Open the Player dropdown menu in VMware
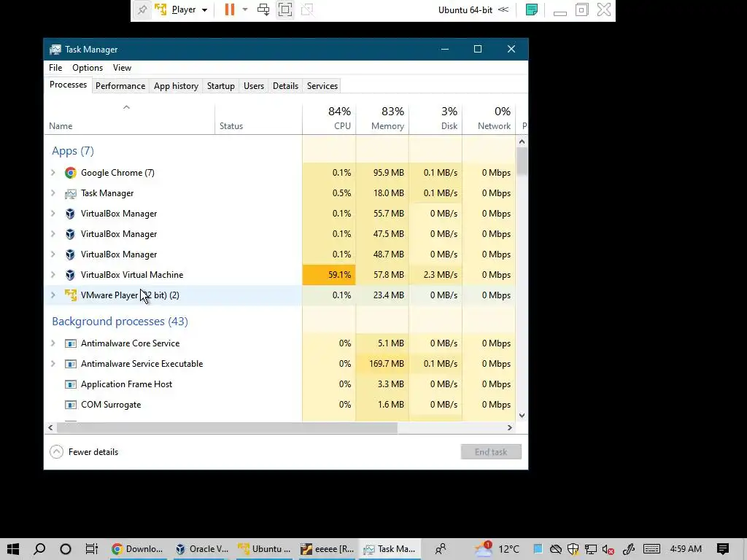 [190, 10]
